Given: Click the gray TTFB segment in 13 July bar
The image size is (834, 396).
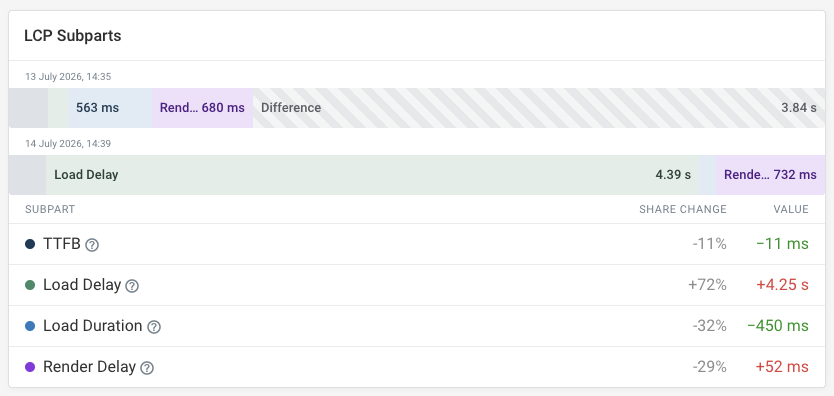Looking at the screenshot, I should pyautogui.click(x=28, y=108).
